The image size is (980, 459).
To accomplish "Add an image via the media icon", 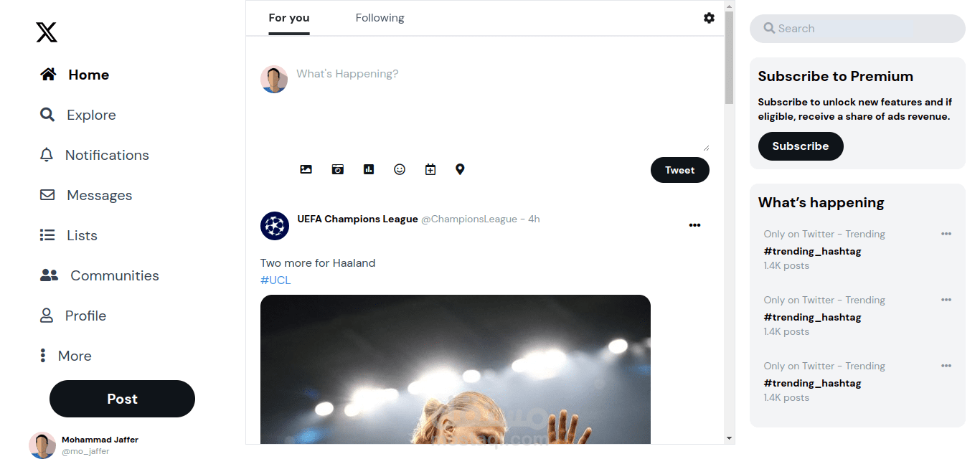I will 306,169.
